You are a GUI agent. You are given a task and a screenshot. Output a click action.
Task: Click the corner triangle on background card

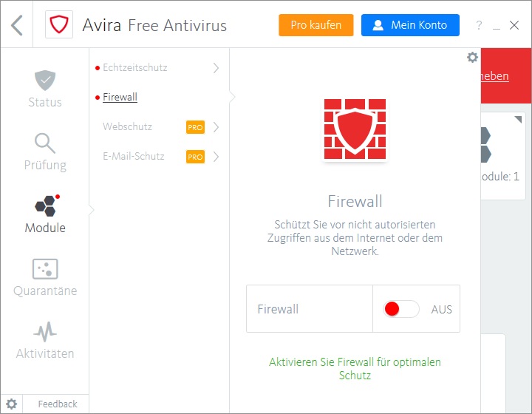[518, 119]
